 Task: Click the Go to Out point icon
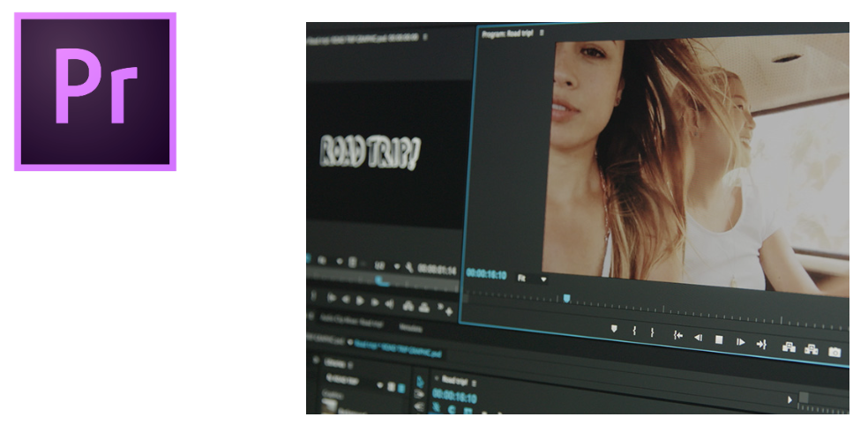pos(761,344)
